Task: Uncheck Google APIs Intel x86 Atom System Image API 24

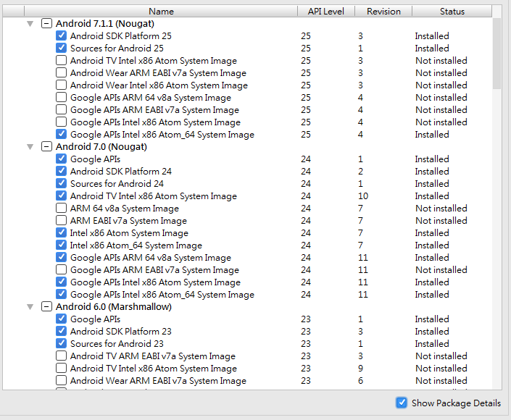Action: tap(62, 282)
